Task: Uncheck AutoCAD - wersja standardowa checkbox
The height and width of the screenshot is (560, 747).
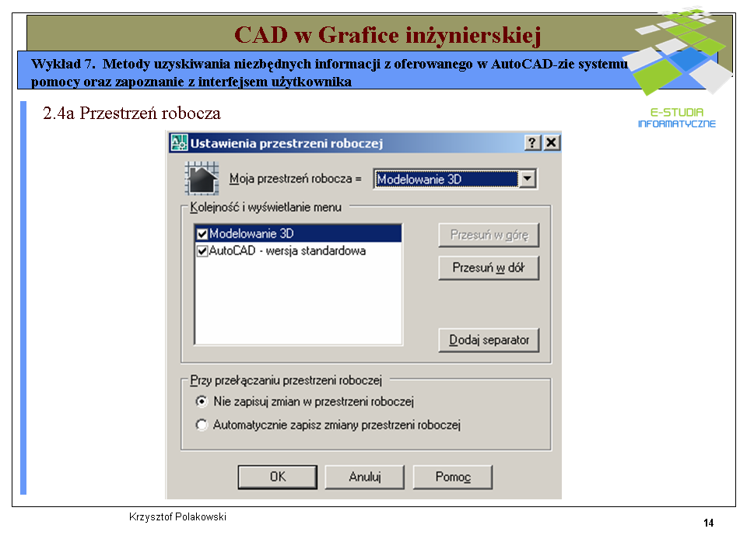Action: tap(202, 251)
